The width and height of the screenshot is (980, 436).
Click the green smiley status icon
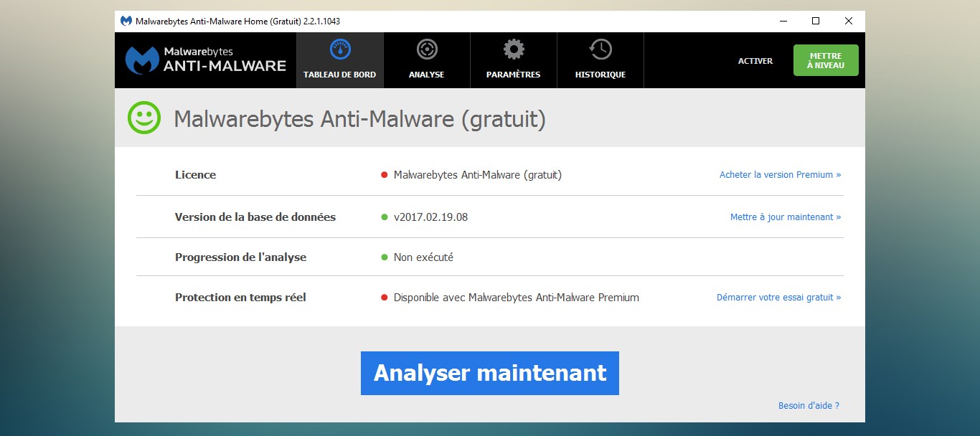pos(144,118)
